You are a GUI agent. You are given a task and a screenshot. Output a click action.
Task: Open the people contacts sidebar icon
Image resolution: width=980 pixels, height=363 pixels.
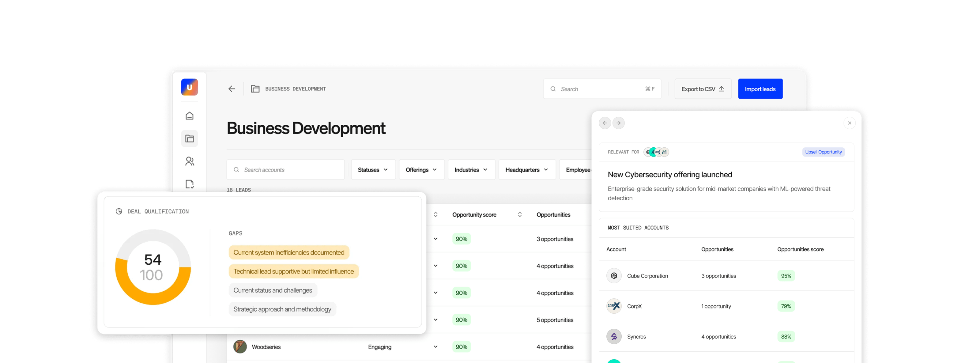pos(190,161)
